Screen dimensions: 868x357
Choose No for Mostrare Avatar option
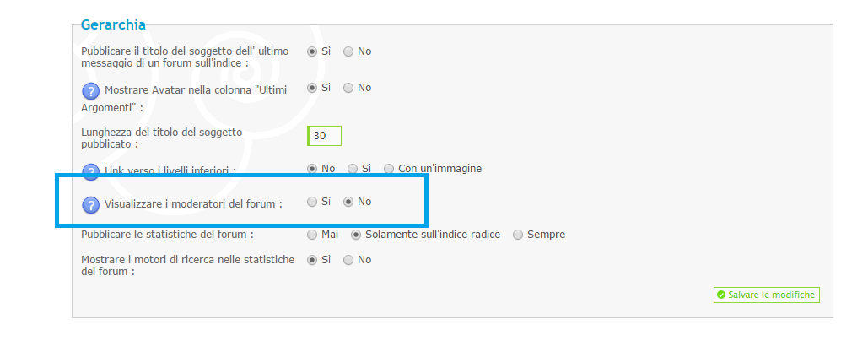tap(348, 88)
